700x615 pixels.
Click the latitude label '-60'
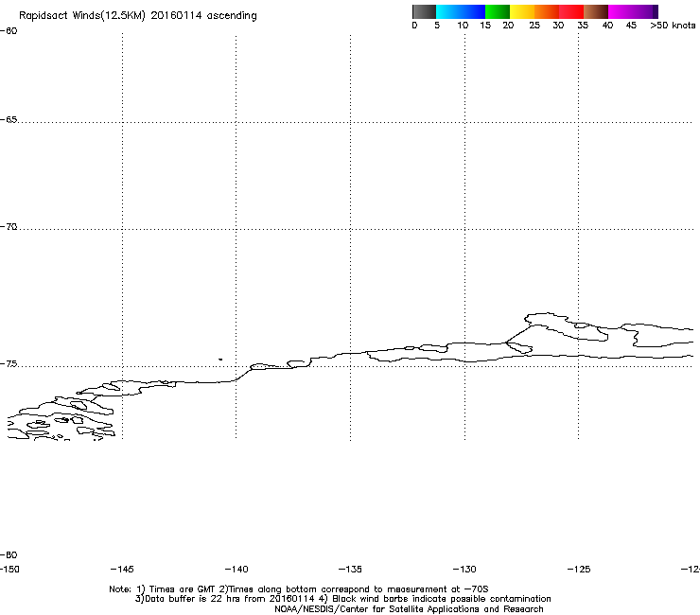[x=9, y=31]
